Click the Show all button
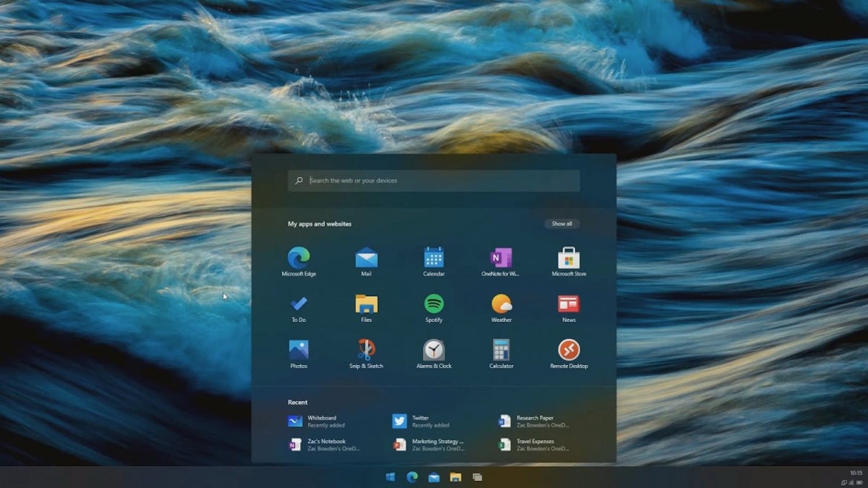The width and height of the screenshot is (868, 488). (x=562, y=223)
